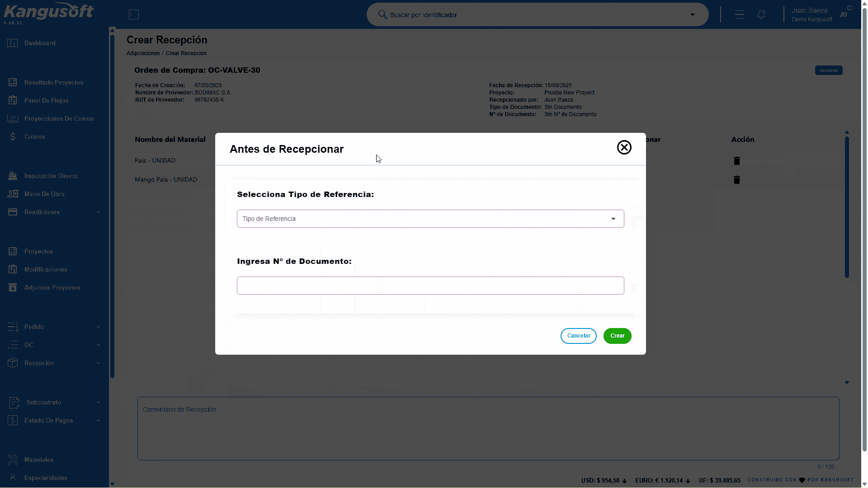868x488 pixels.
Task: Expand the Pedido submenu chevron
Action: pyautogui.click(x=99, y=327)
